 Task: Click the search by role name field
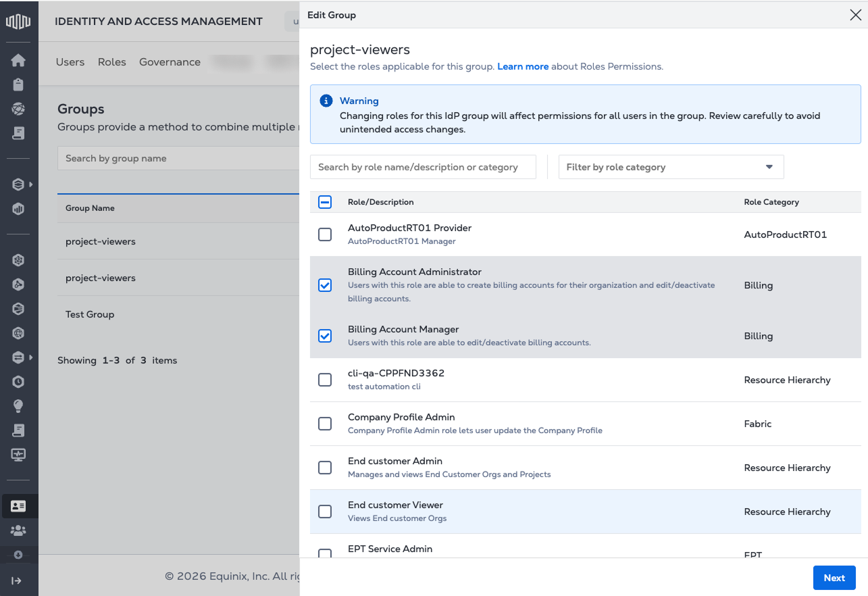coord(423,167)
